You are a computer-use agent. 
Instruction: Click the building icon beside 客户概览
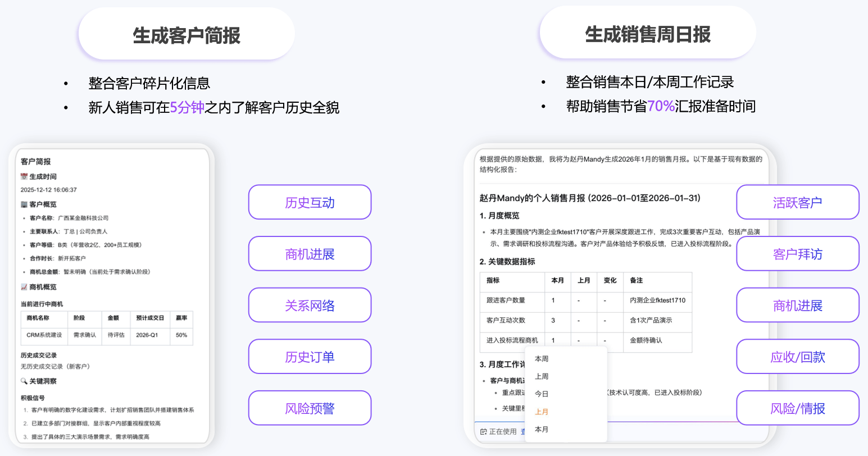[24, 204]
